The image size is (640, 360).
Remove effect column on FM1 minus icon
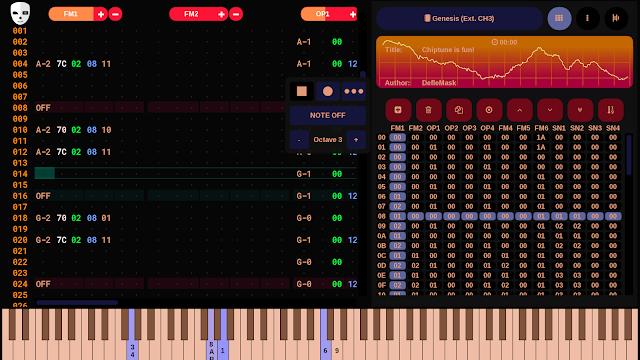click(116, 14)
